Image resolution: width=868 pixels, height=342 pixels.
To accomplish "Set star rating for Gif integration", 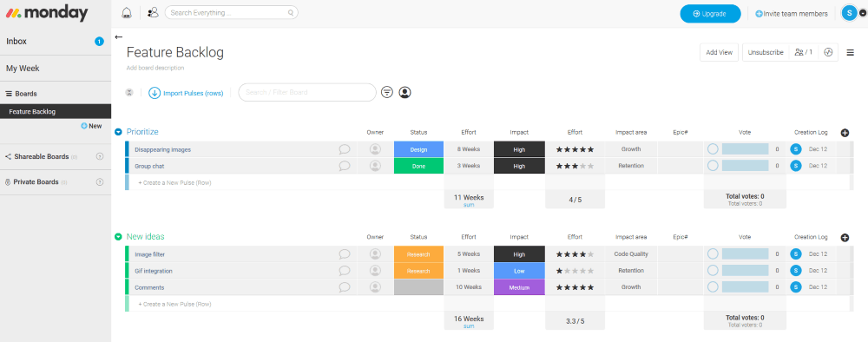I will pos(575,271).
